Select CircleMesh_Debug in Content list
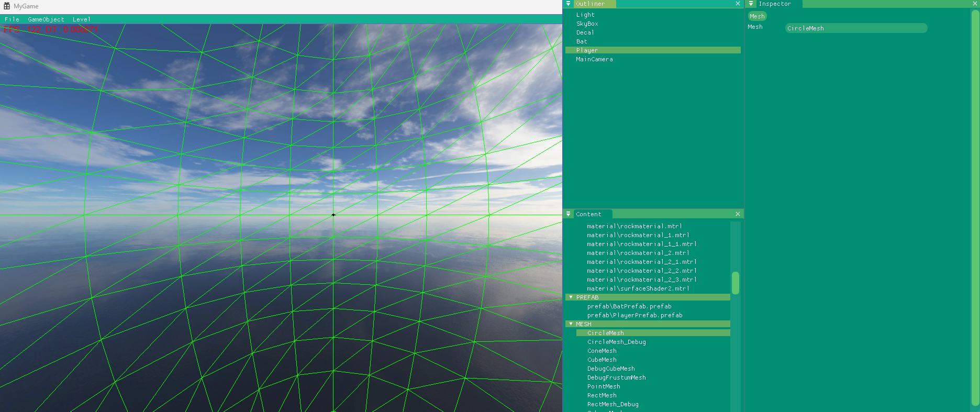The image size is (980, 412). [616, 342]
